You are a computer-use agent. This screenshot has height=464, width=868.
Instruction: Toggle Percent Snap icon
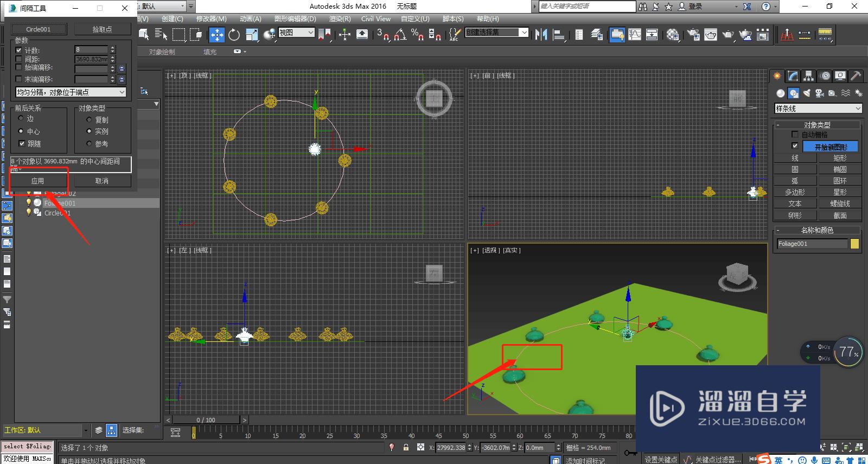click(x=417, y=35)
